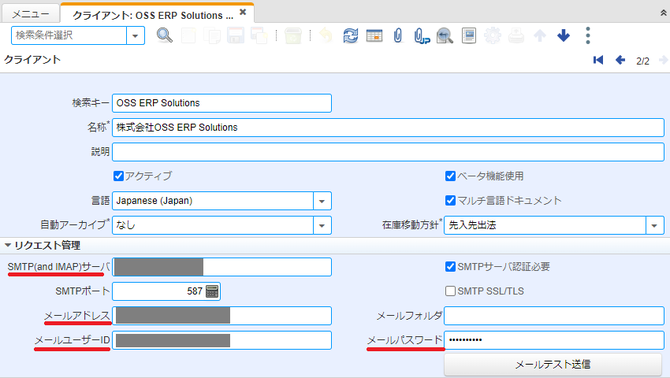Toggle grid view with the table icon
This screenshot has width=670, height=378.
coord(374,35)
